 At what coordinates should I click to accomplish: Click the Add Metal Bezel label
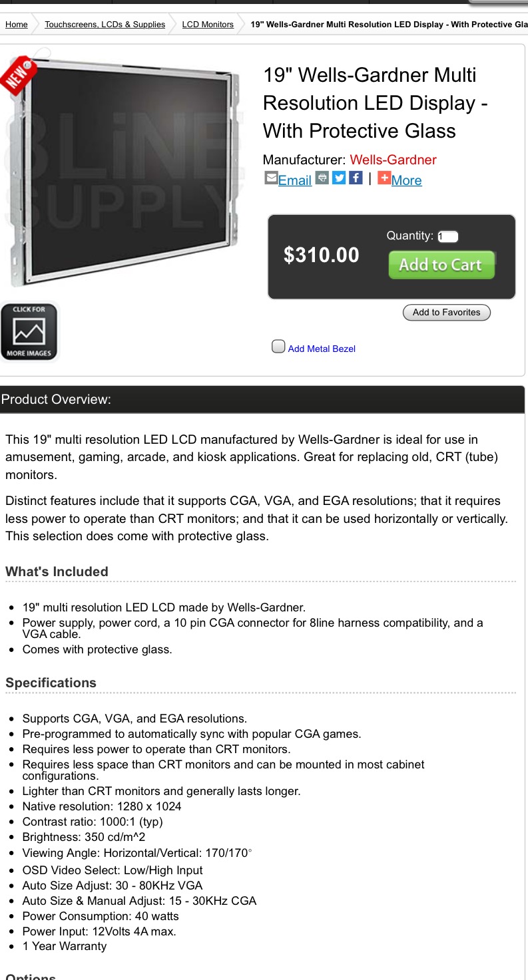[322, 349]
